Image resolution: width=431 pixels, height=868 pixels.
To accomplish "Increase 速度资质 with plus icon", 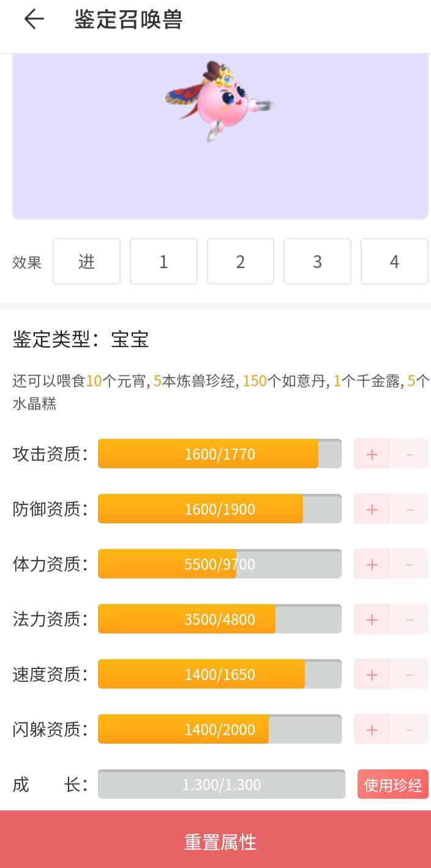I will (x=372, y=675).
